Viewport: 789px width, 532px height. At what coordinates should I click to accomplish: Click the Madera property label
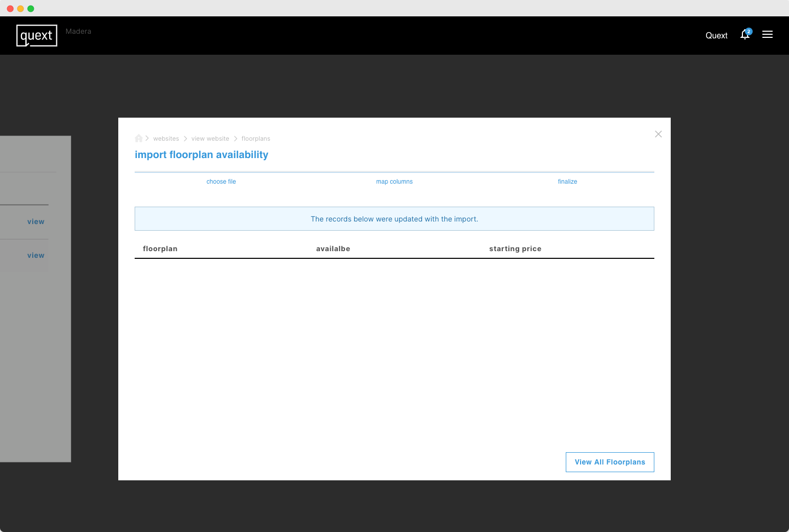(x=78, y=31)
